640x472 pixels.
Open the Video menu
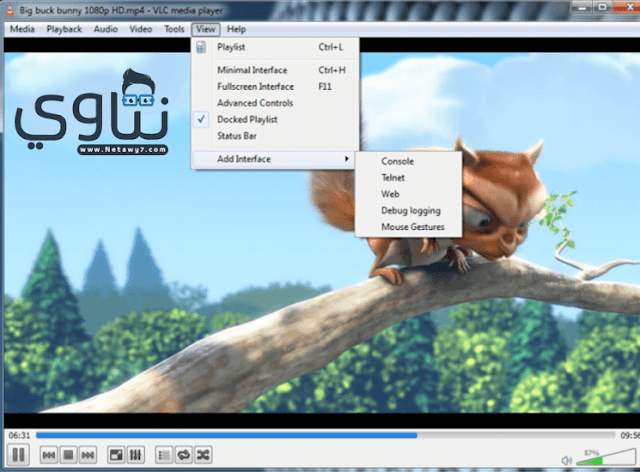tap(141, 29)
